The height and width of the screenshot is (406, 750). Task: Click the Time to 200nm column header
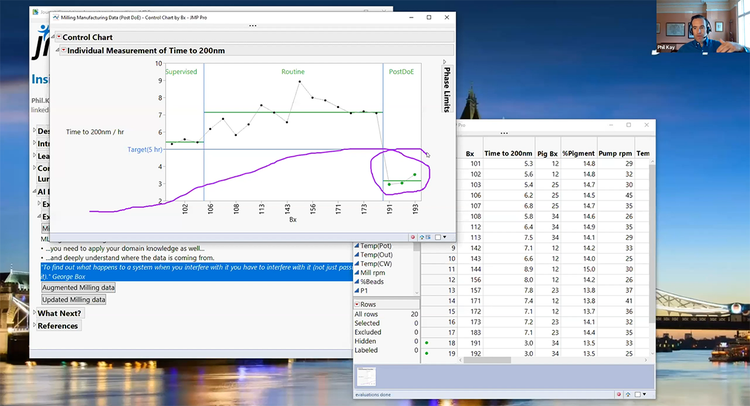click(507, 152)
